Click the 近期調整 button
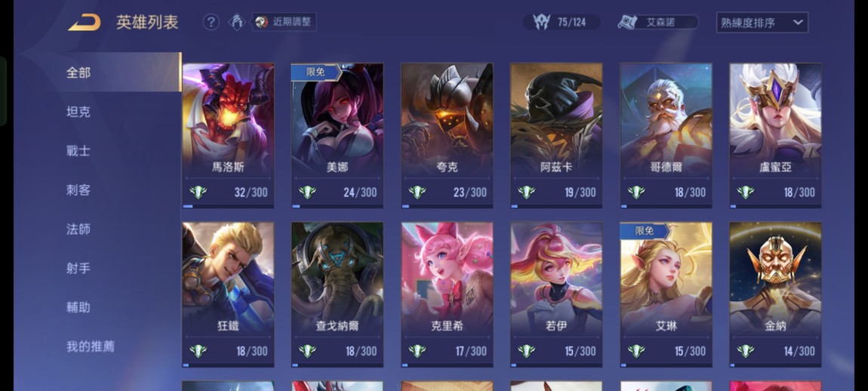The width and height of the screenshot is (868, 391). (x=285, y=22)
